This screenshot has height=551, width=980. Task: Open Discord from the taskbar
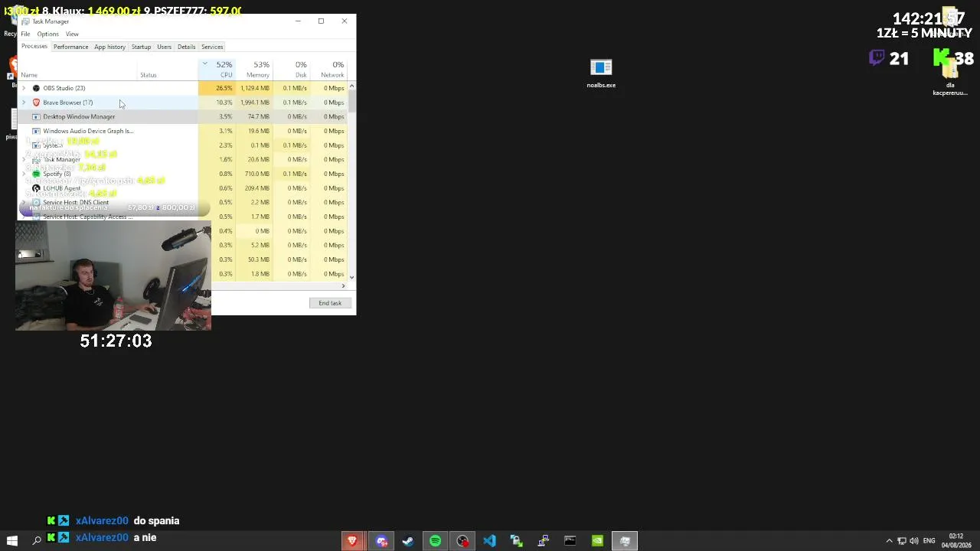tap(381, 541)
